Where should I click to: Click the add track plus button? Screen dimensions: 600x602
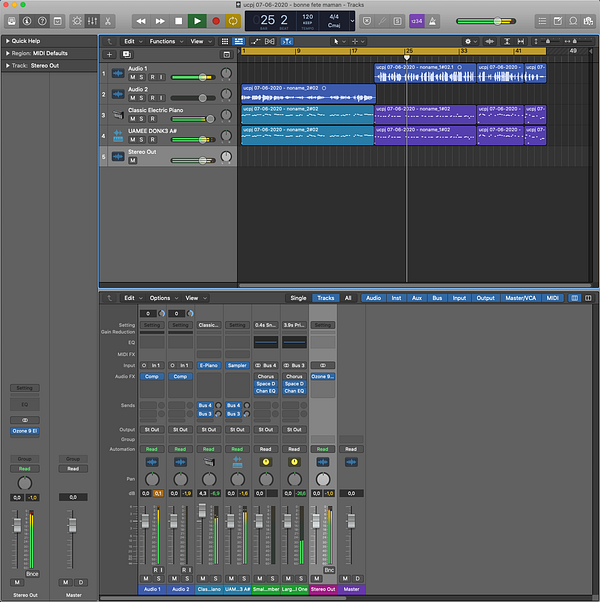(x=109, y=54)
